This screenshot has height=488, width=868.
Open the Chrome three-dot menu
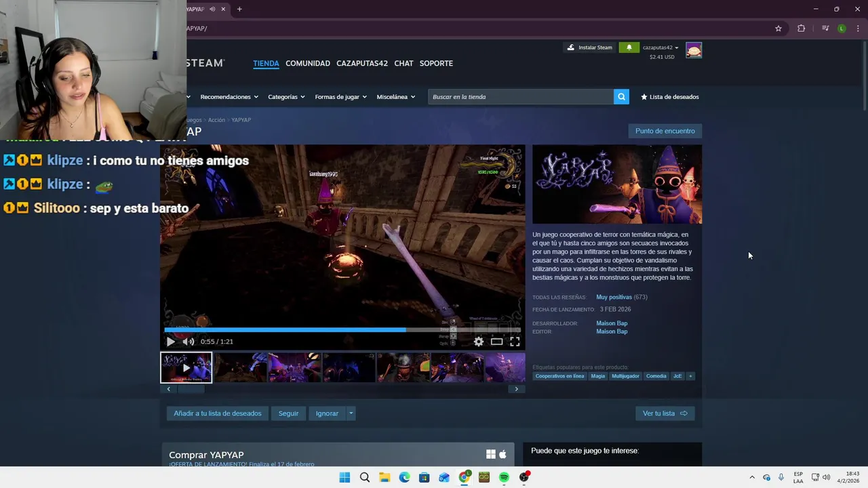pos(857,28)
